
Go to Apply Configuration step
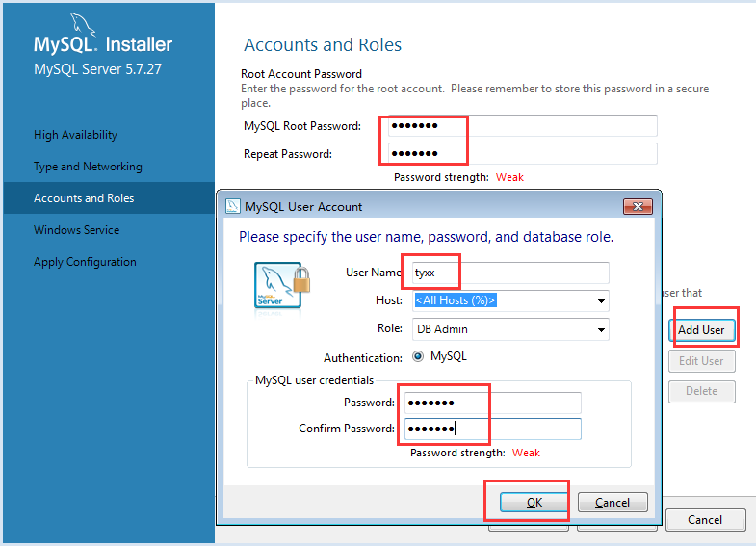pos(85,262)
